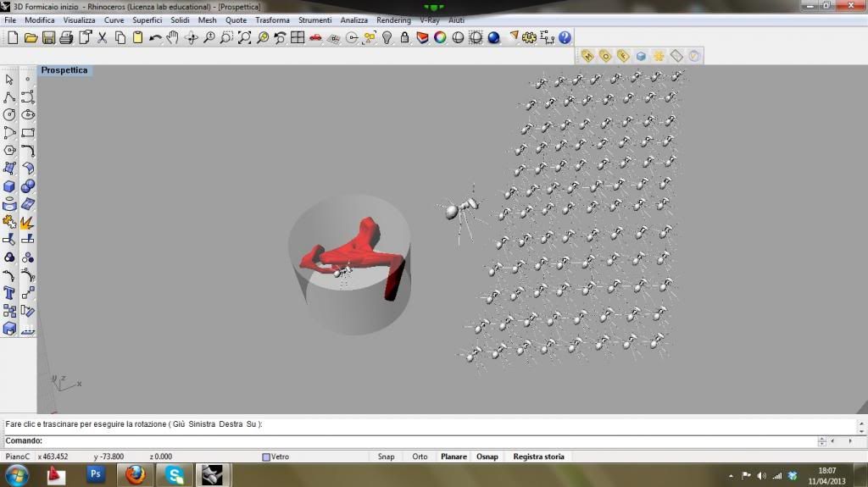Open the Curve menu
The height and width of the screenshot is (487, 868).
tap(114, 20)
